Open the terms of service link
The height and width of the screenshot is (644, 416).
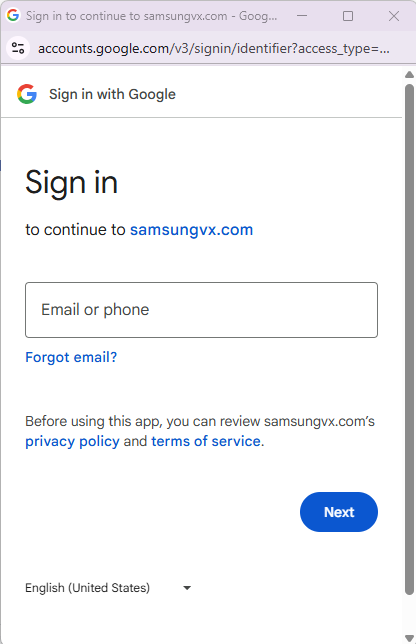[x=206, y=441]
